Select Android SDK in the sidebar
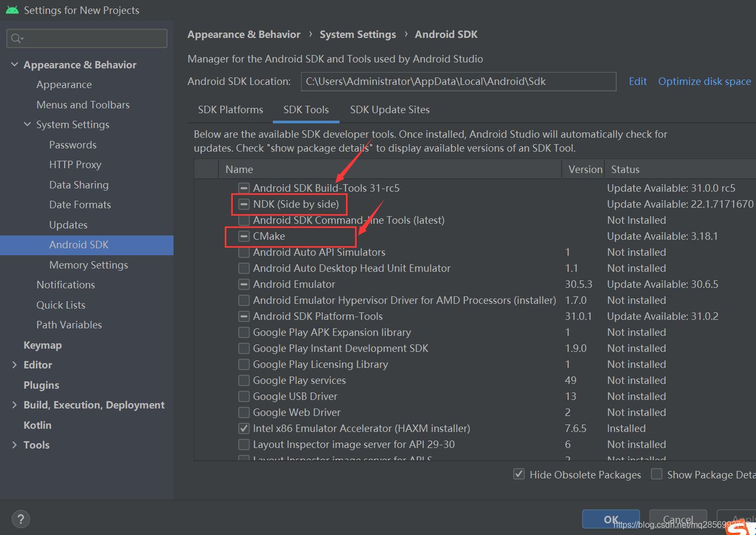 [x=86, y=245]
